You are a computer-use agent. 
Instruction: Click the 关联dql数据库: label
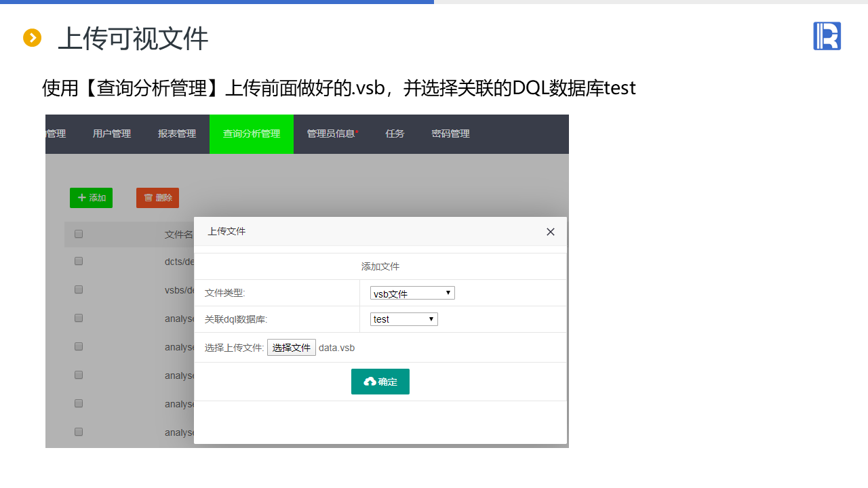(x=236, y=319)
